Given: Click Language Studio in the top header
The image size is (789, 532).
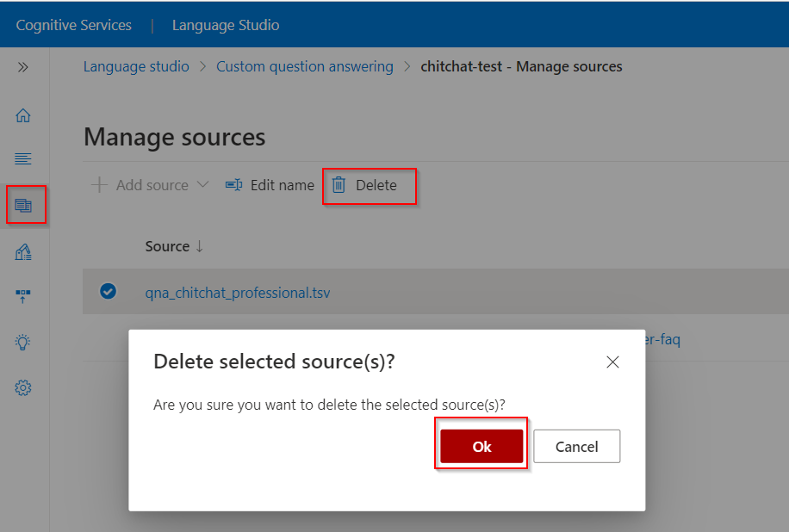Looking at the screenshot, I should [226, 25].
